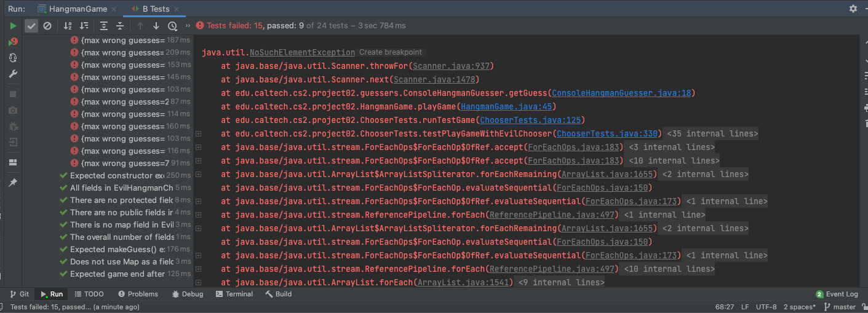Expand folded lines at ArrayList.forEach row
868x313 pixels.
(561, 282)
